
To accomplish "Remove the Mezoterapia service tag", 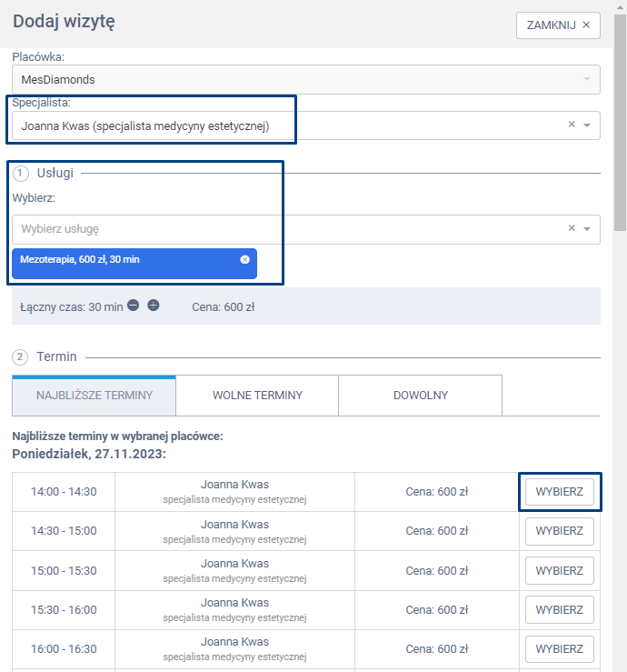I will pos(244,260).
